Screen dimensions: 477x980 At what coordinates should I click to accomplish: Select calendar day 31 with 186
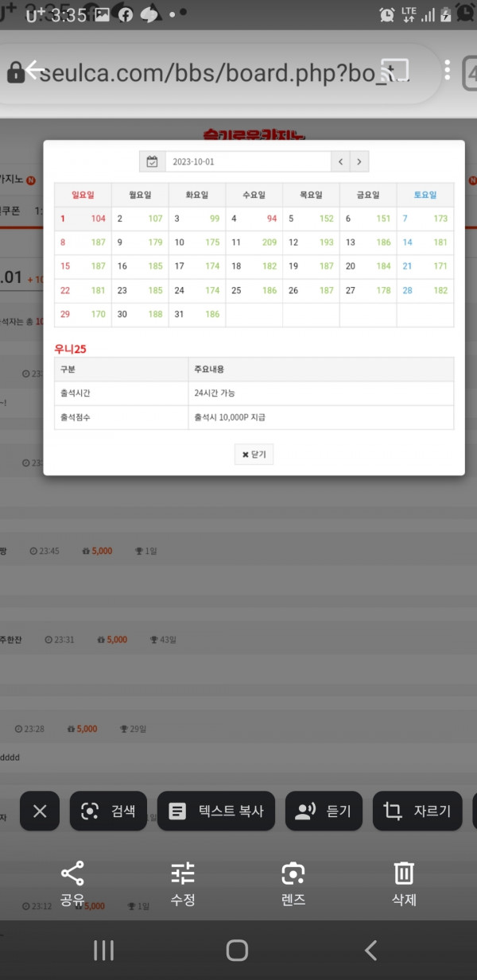[x=196, y=314]
